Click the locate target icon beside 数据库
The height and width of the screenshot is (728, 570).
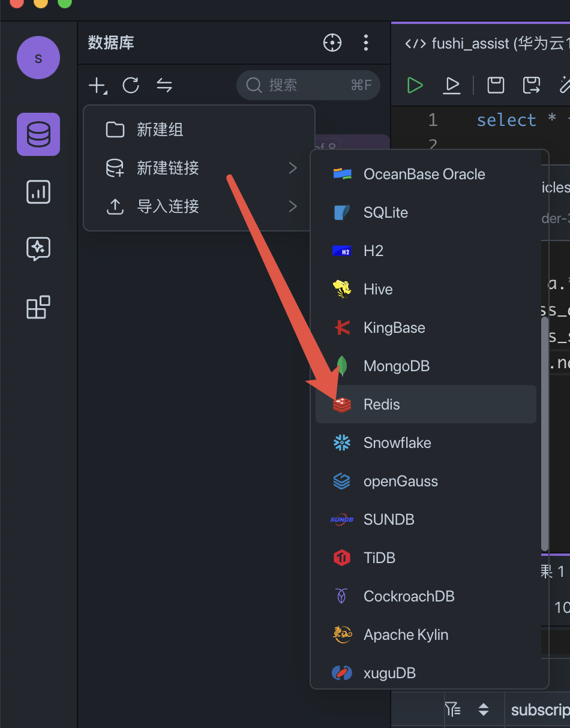332,43
